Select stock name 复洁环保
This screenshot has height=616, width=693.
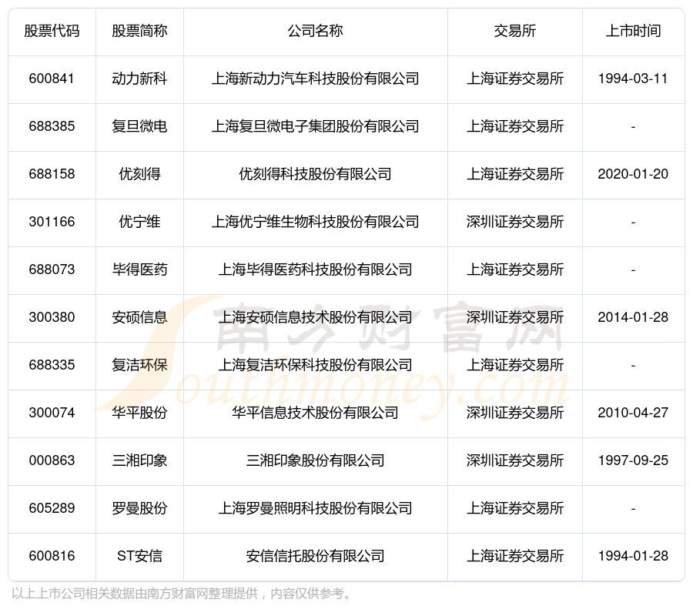point(139,365)
